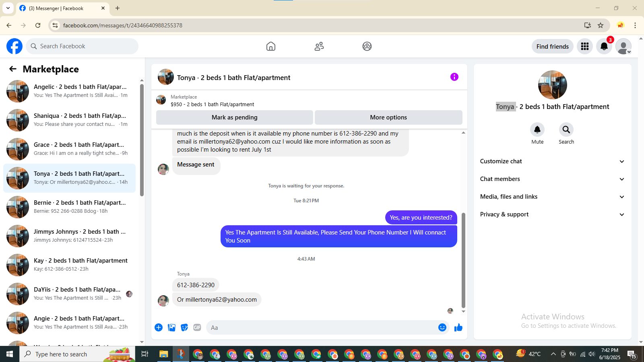Click the browser address bar URL
644x362 pixels.
[123, 25]
